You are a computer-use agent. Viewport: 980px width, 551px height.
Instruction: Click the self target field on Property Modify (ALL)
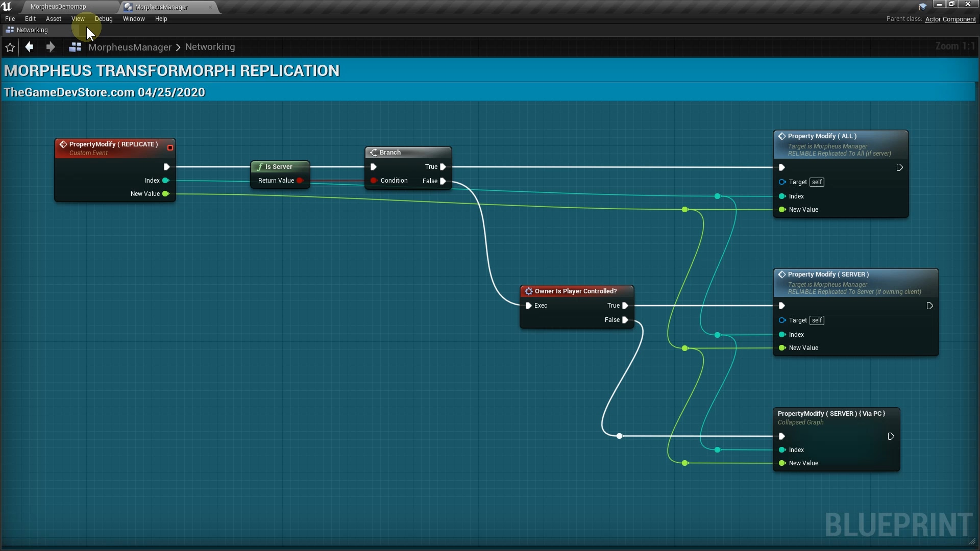[818, 182]
